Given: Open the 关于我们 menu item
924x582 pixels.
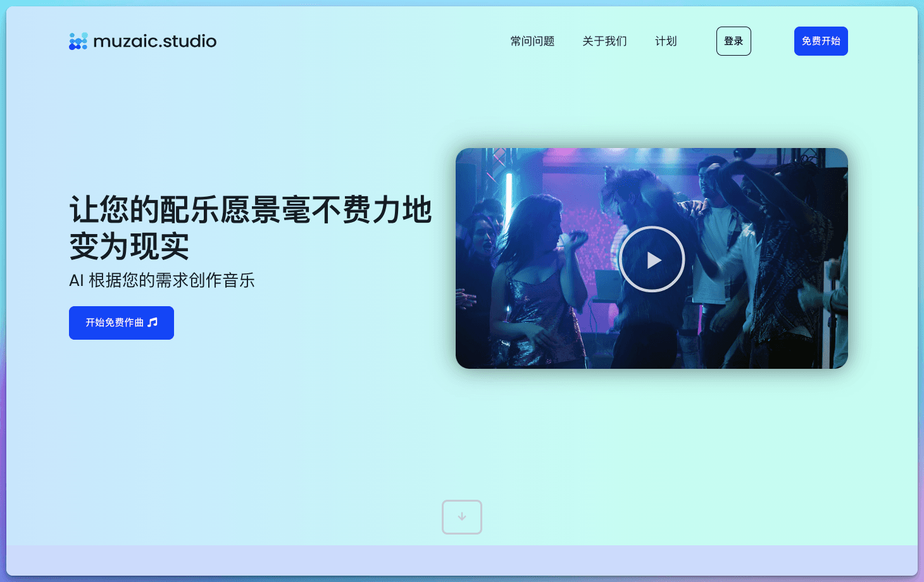Looking at the screenshot, I should click(604, 41).
